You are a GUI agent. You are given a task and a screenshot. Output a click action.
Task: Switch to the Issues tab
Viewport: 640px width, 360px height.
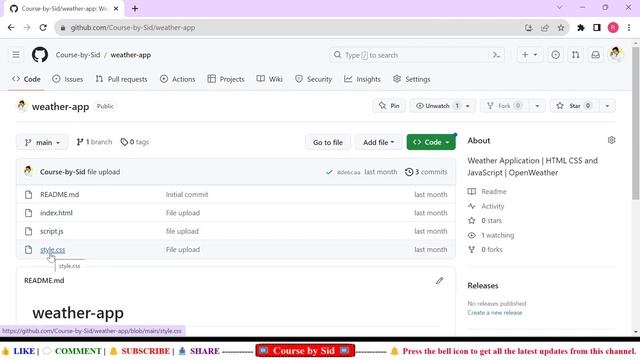coord(68,79)
